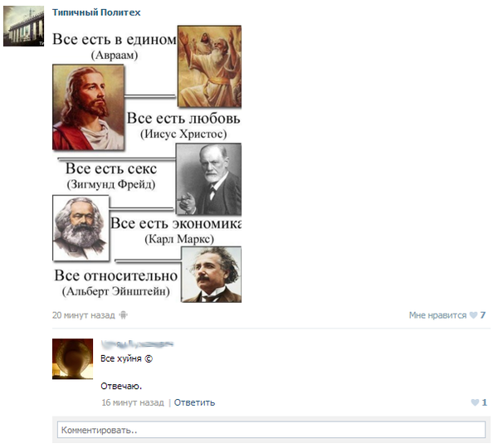Image resolution: width=498 pixels, height=448 pixels.
Task: Click the Freud portrait in the image
Action: [x=208, y=179]
